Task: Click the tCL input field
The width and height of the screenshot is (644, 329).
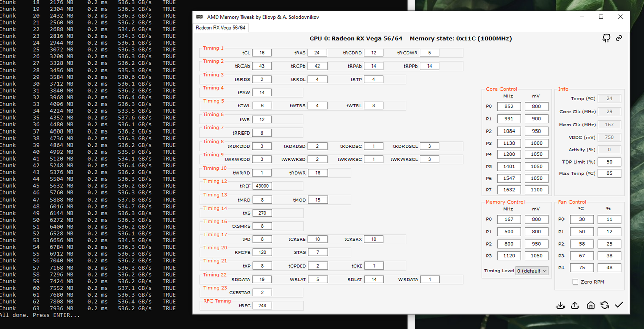Action: [262, 53]
